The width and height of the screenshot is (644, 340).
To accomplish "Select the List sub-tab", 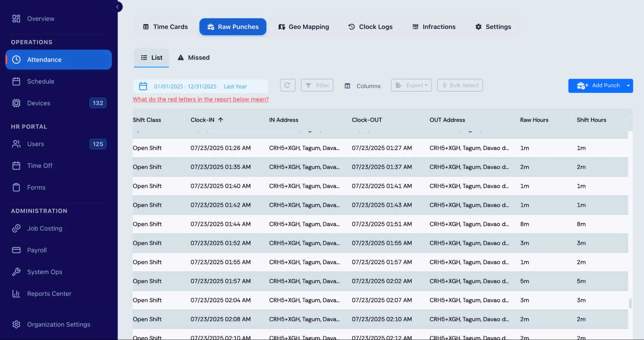I will coord(151,58).
